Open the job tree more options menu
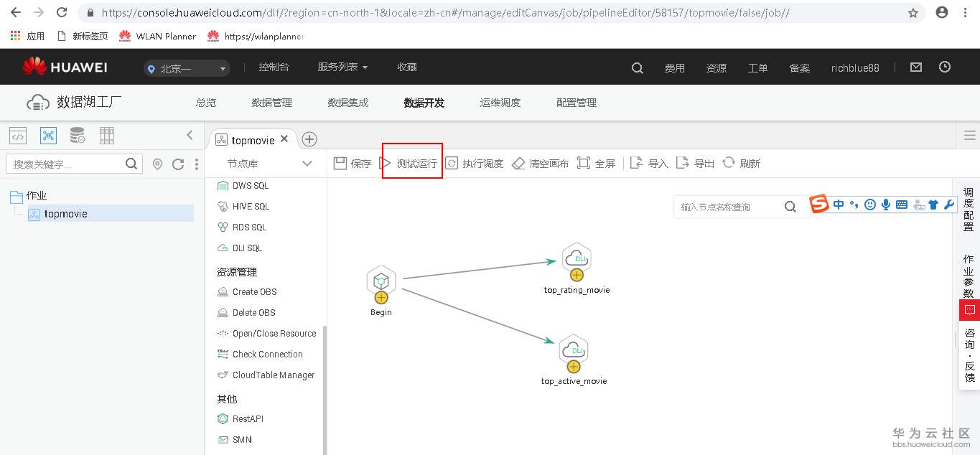The image size is (980, 455). 197,164
